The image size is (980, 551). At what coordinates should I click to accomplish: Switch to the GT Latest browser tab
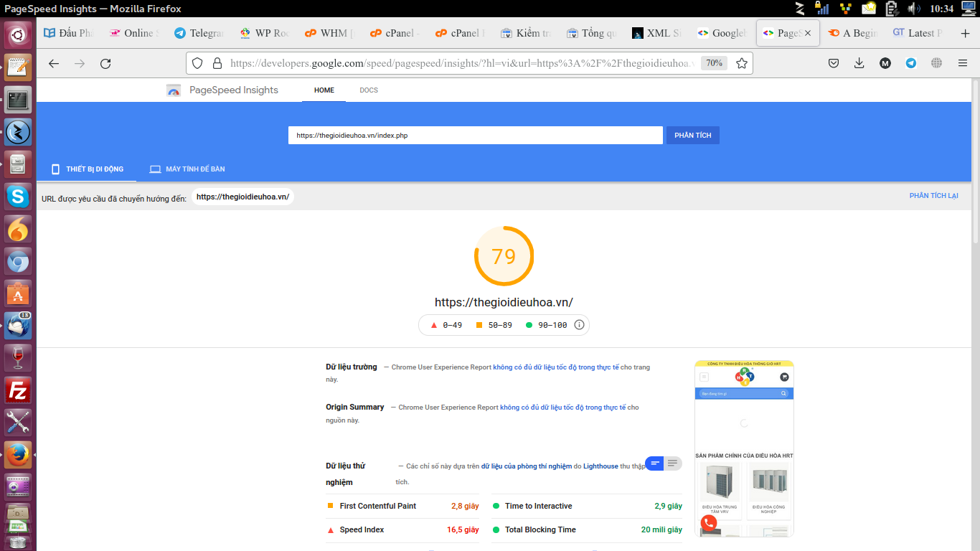coord(918,33)
